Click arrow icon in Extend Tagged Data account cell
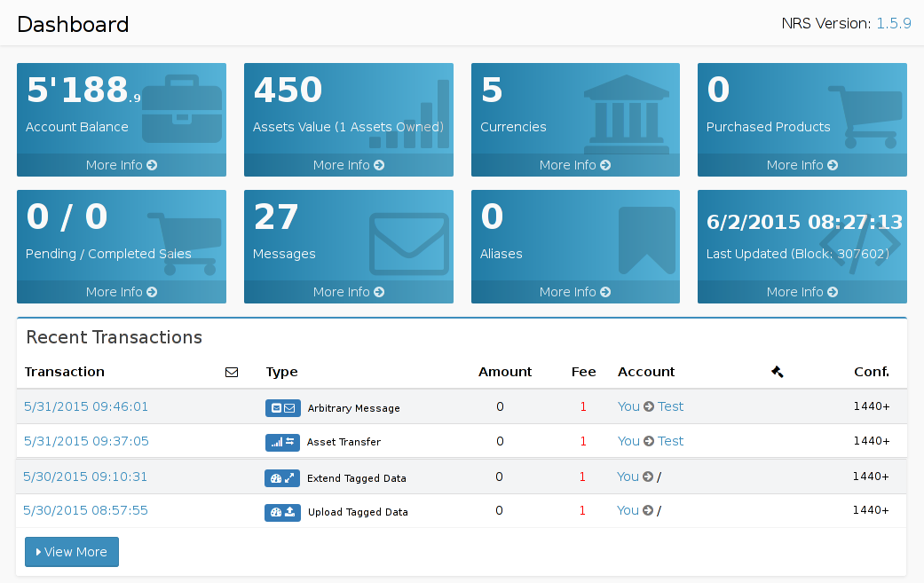This screenshot has height=583, width=924. pos(648,477)
